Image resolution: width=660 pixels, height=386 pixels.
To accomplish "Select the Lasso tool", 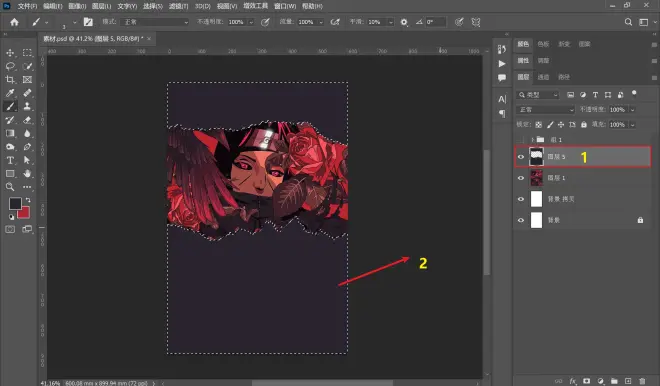I will [10, 66].
